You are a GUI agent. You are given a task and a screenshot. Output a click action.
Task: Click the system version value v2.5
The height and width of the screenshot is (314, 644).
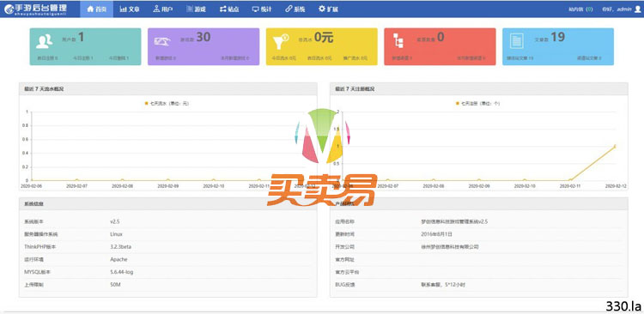(114, 221)
